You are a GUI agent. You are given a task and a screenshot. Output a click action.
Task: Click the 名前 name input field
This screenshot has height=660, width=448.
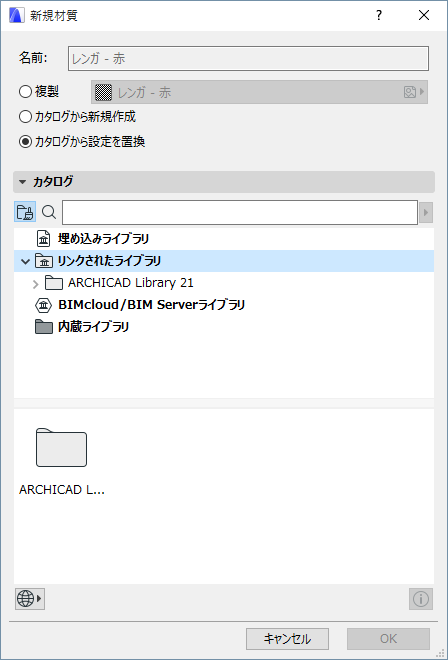point(248,59)
